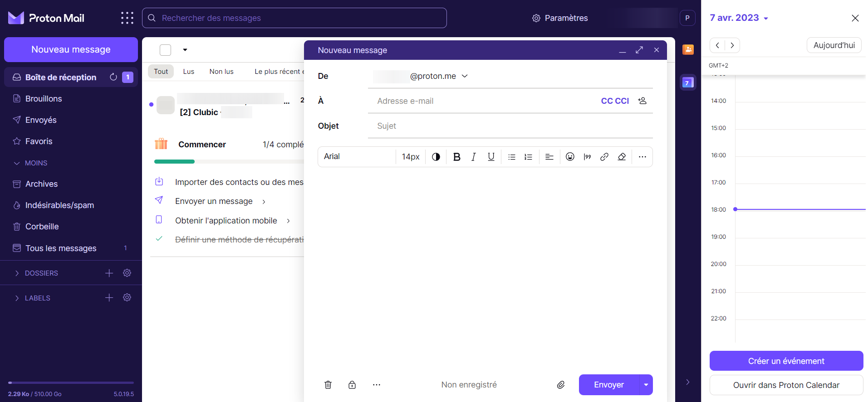Click the encryption lock icon in composer
The image size is (868, 402).
[352, 385]
